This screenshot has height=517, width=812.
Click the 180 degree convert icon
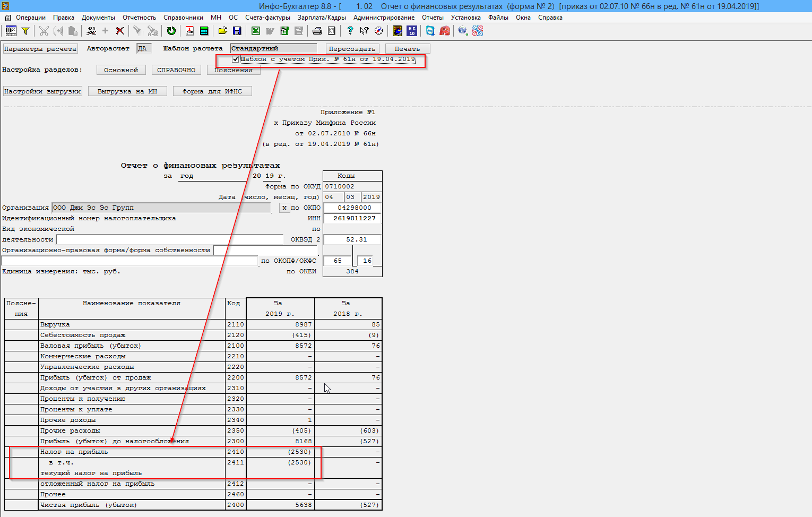point(91,31)
